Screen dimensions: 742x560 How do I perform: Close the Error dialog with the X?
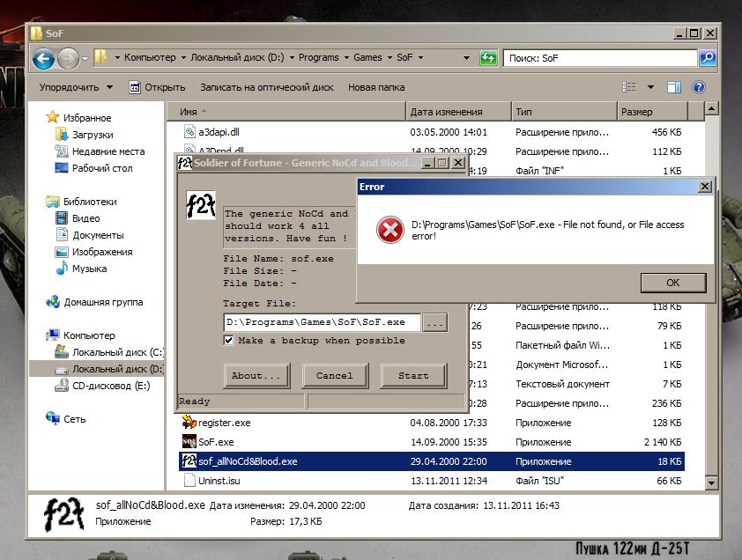click(x=705, y=187)
